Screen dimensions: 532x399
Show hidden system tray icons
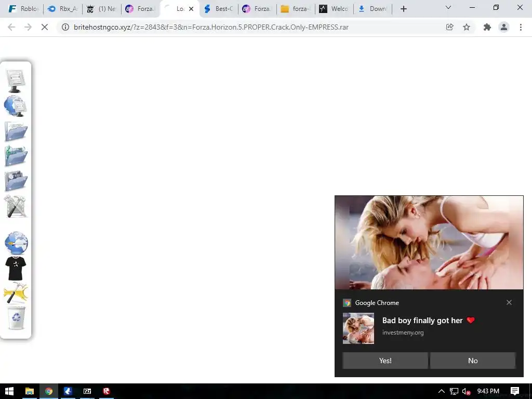442,391
